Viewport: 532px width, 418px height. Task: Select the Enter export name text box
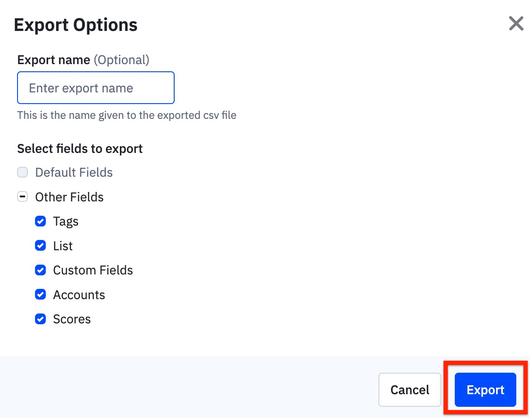click(96, 88)
